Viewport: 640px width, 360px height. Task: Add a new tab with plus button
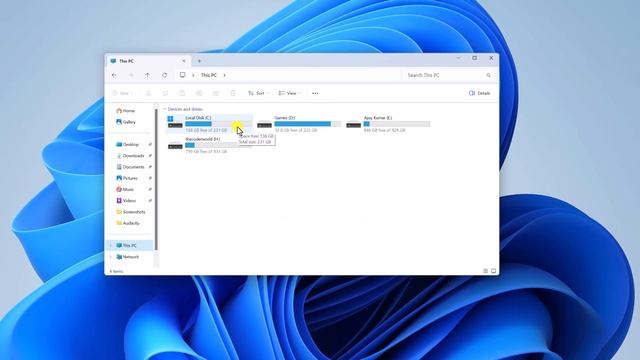tap(199, 61)
